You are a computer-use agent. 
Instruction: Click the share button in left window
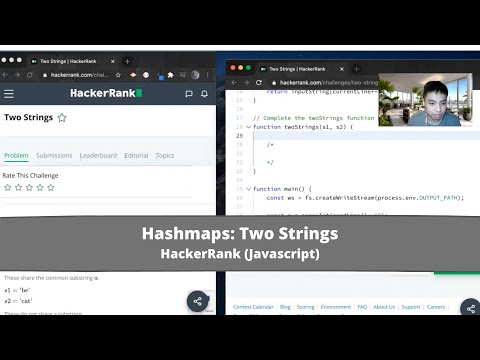click(197, 301)
